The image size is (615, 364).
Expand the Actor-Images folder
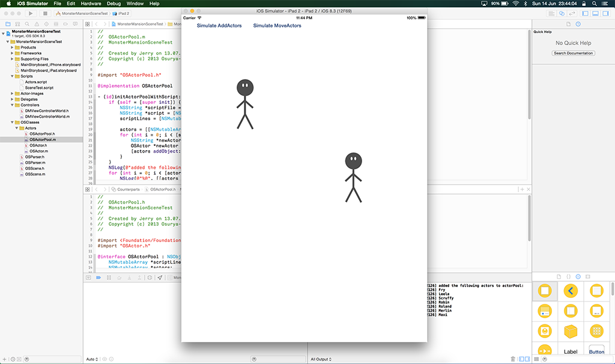[12, 93]
